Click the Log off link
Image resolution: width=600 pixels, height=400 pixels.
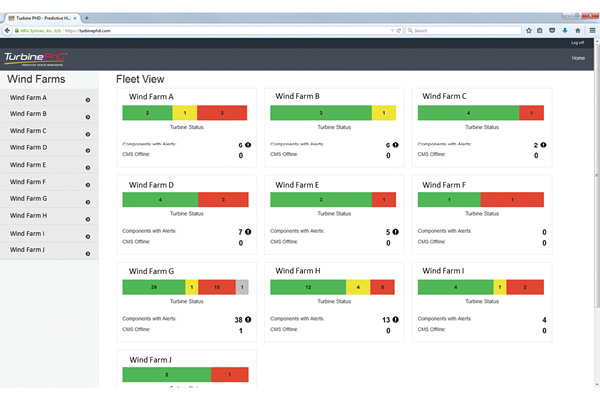577,42
